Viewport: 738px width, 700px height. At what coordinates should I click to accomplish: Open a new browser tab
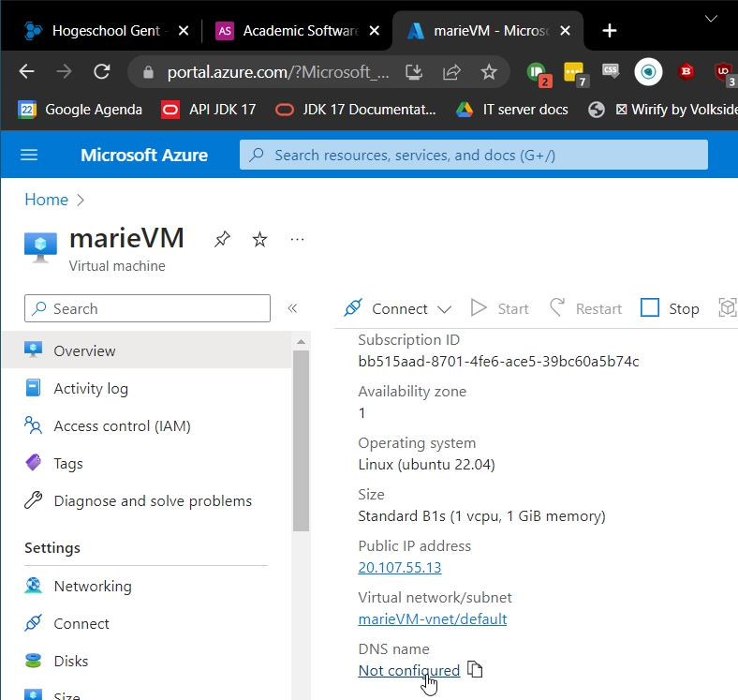pos(610,31)
